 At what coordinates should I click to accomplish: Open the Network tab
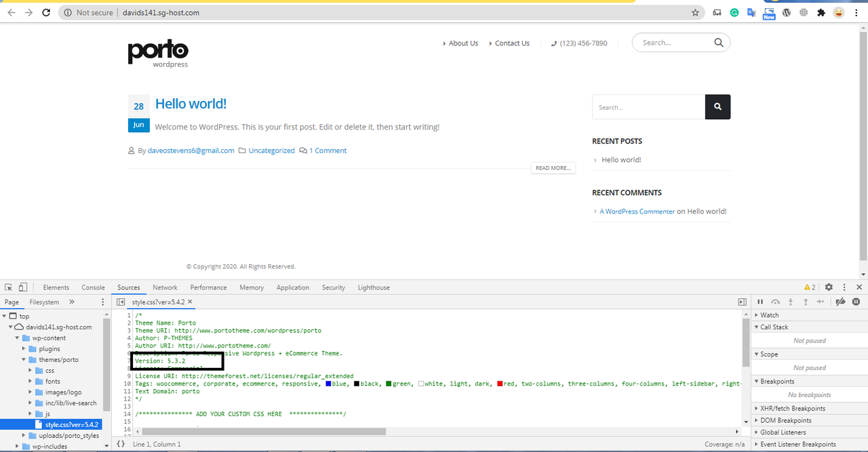pos(165,287)
